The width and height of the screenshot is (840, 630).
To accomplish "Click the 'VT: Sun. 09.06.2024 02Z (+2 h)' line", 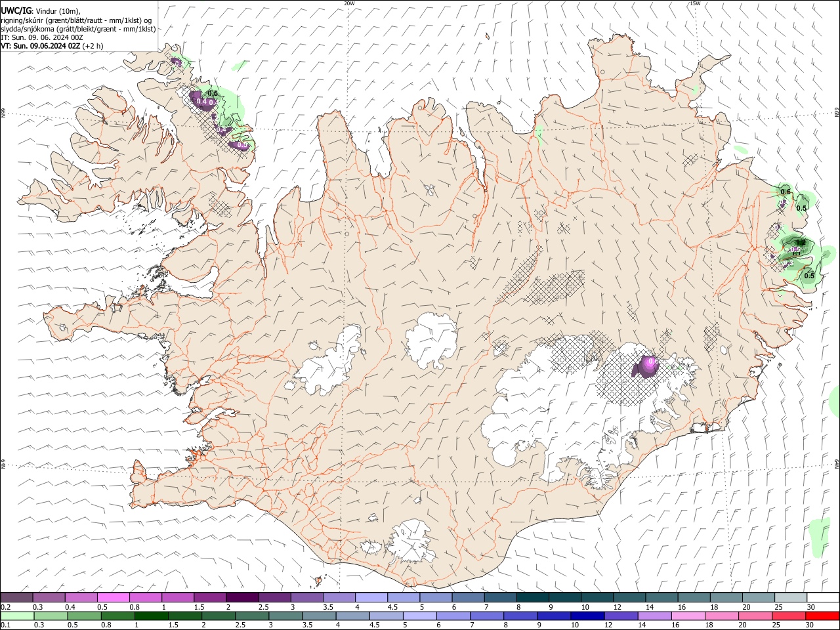I will (52, 46).
